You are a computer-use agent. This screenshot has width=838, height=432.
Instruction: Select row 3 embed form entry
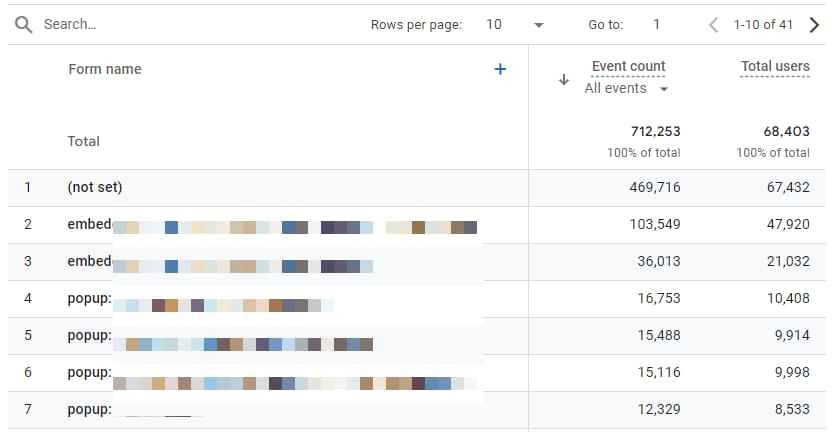(90, 262)
